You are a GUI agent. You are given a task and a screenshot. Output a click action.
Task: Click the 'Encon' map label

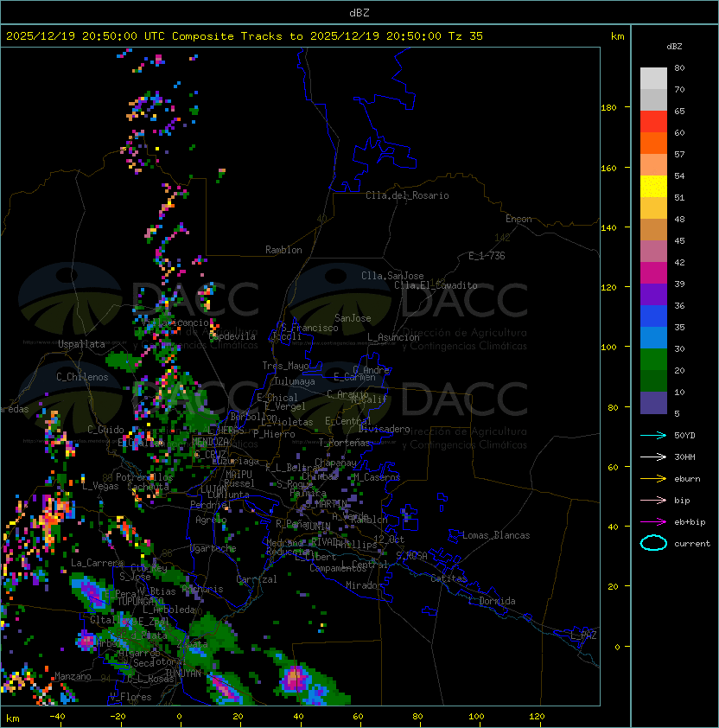(x=519, y=219)
